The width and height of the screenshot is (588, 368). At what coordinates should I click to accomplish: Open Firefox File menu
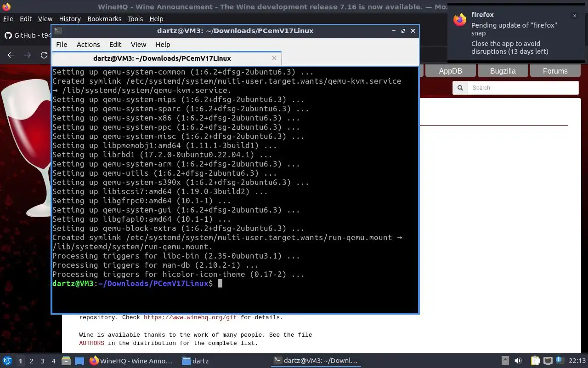pos(8,19)
